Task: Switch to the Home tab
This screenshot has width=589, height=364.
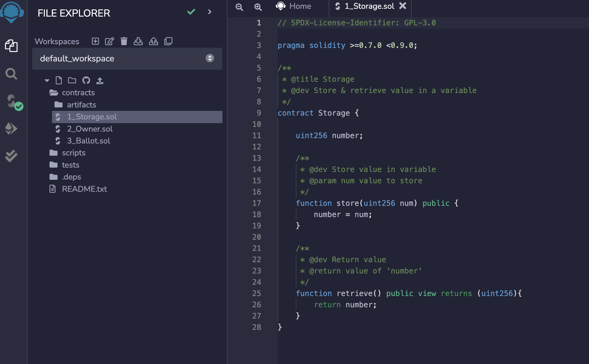Action: coord(294,6)
